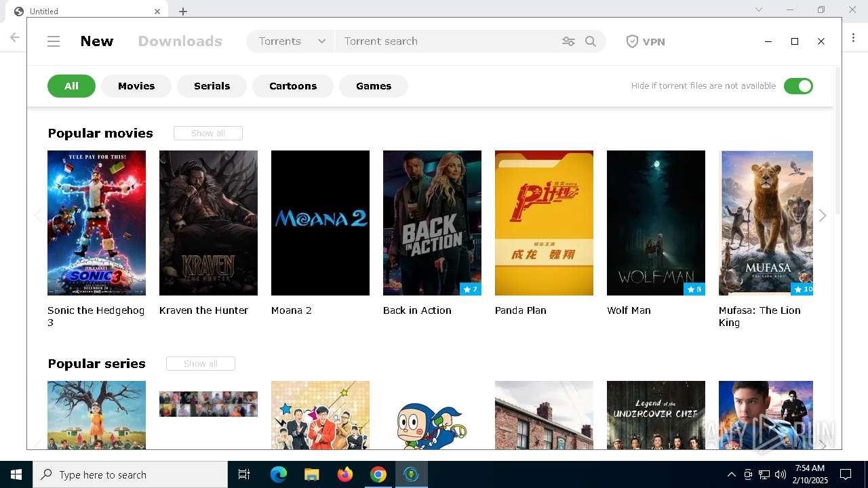868x488 pixels.
Task: Open network status in system tray
Action: 764,474
